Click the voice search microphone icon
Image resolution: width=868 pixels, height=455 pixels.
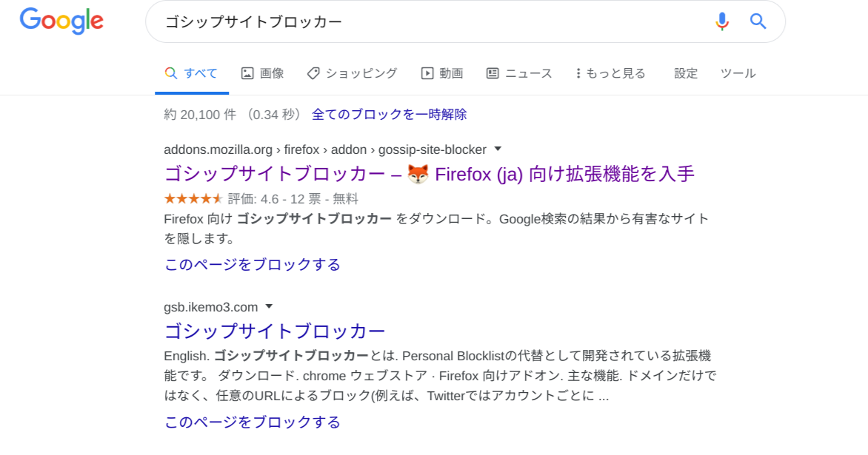point(721,21)
